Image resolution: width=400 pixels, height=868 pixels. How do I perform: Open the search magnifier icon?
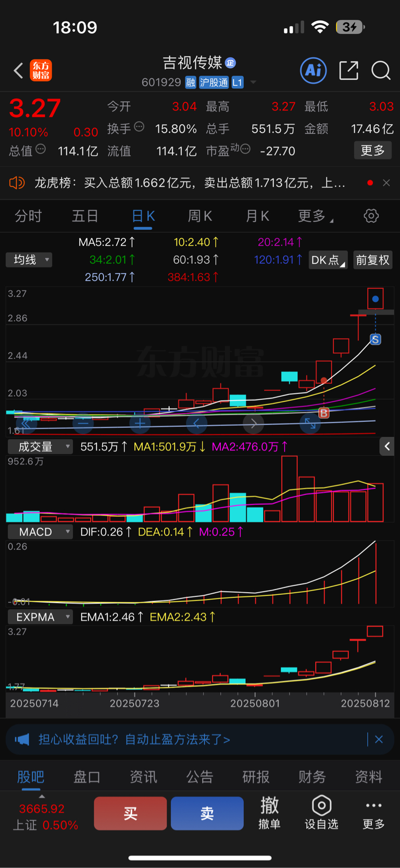tap(381, 70)
